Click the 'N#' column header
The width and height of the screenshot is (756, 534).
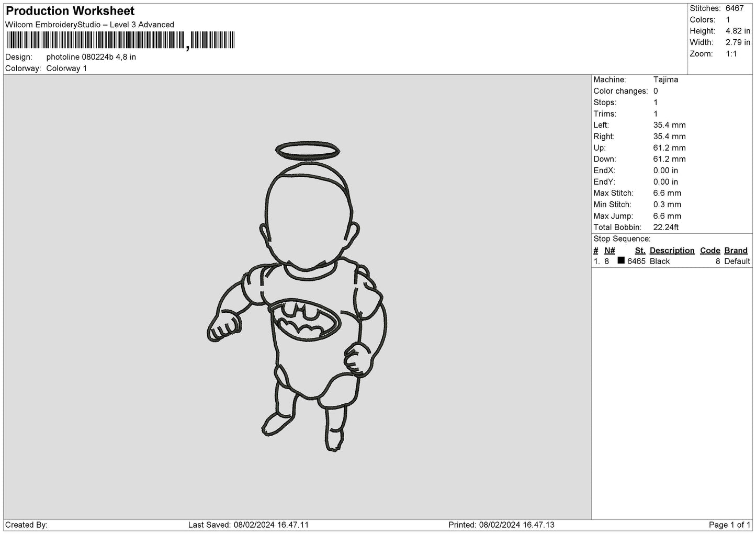pos(610,251)
